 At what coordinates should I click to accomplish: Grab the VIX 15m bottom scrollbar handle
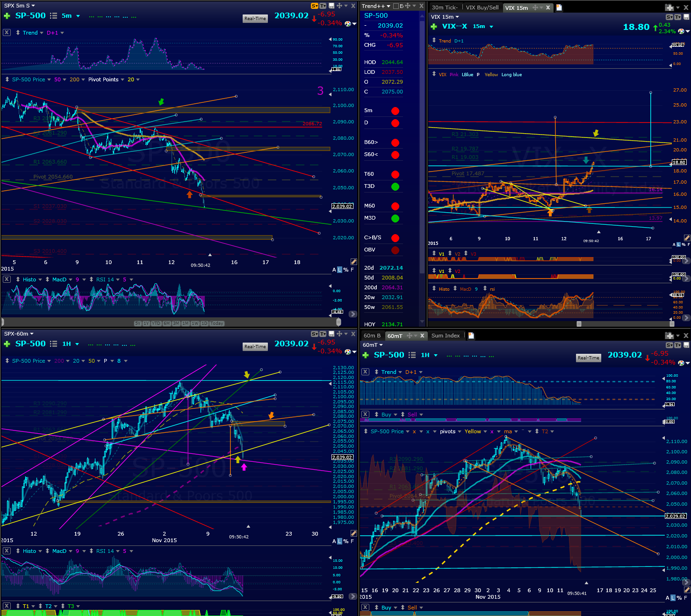(579, 323)
